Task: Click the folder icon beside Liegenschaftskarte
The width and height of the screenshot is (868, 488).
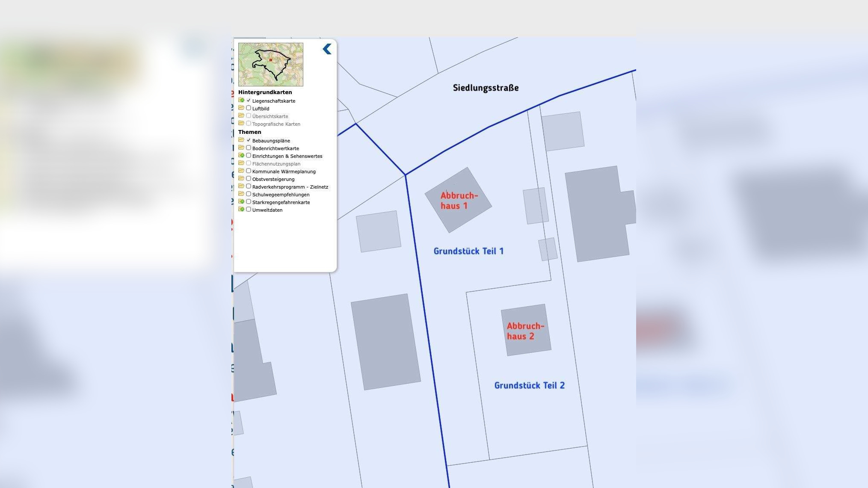Action: [242, 101]
